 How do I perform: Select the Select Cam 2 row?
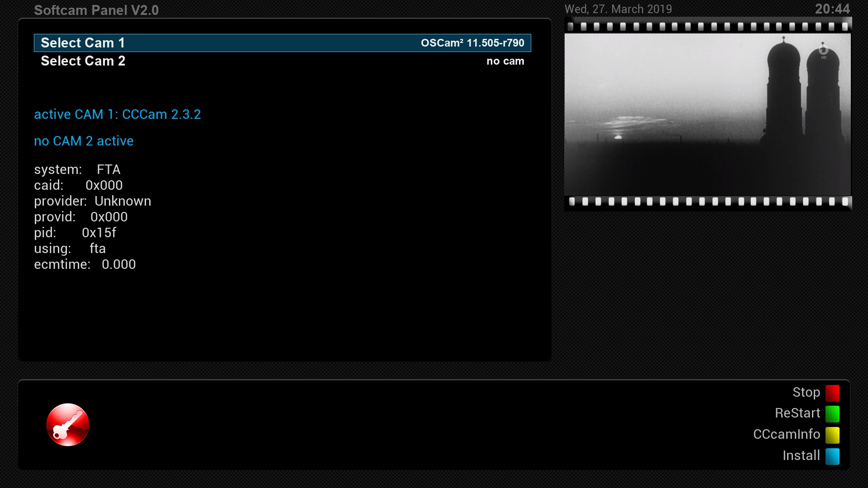click(x=83, y=61)
